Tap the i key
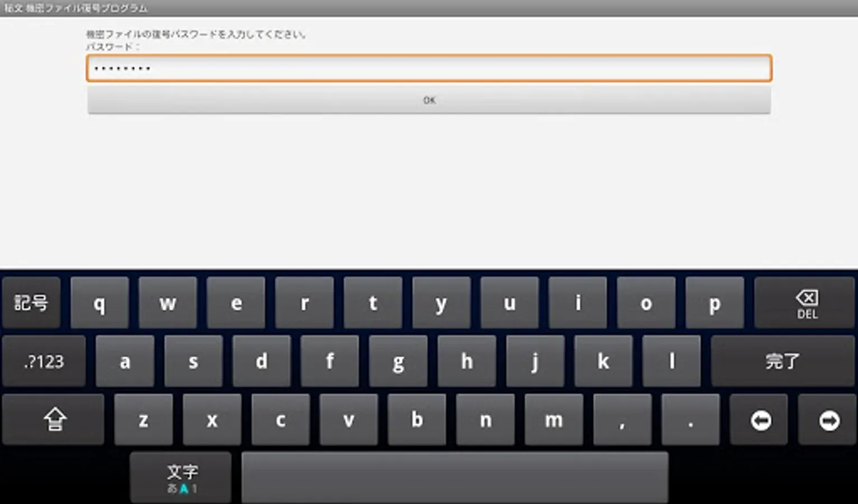The image size is (858, 504). (578, 303)
